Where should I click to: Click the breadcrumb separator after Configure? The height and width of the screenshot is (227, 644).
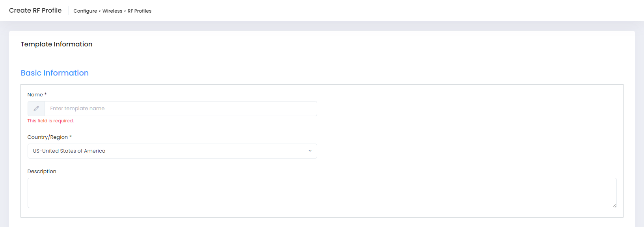pyautogui.click(x=100, y=11)
